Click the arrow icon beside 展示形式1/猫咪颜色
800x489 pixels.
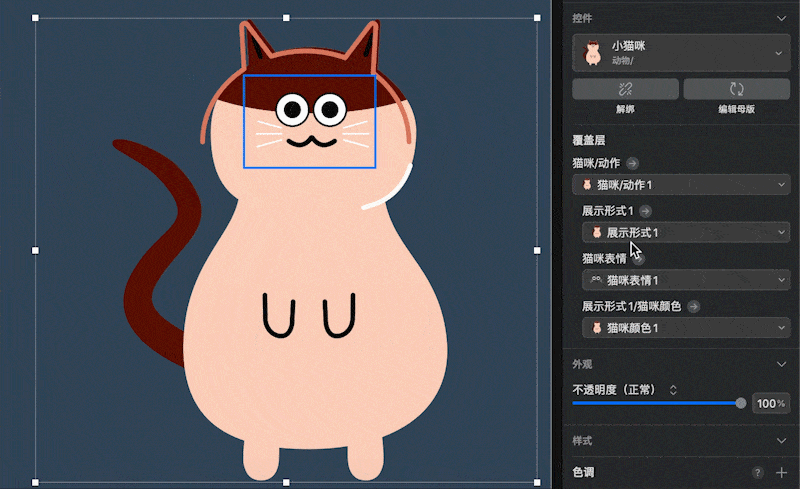[x=693, y=306]
